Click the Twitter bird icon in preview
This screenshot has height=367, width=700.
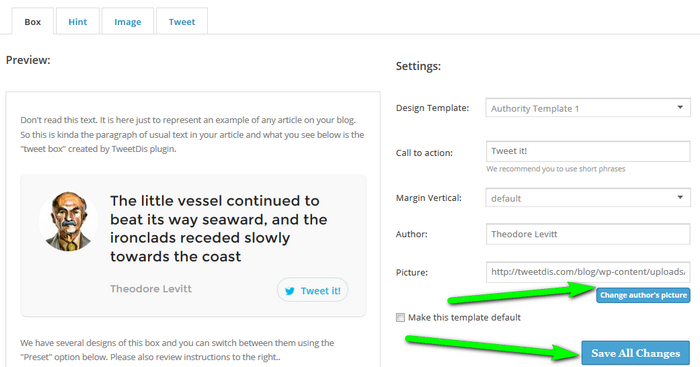pos(290,291)
